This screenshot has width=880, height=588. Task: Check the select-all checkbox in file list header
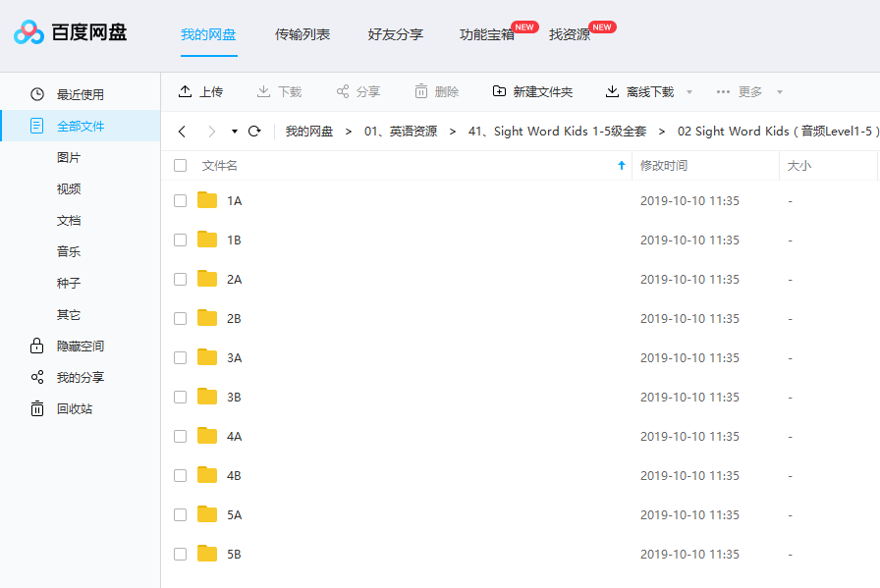click(180, 165)
